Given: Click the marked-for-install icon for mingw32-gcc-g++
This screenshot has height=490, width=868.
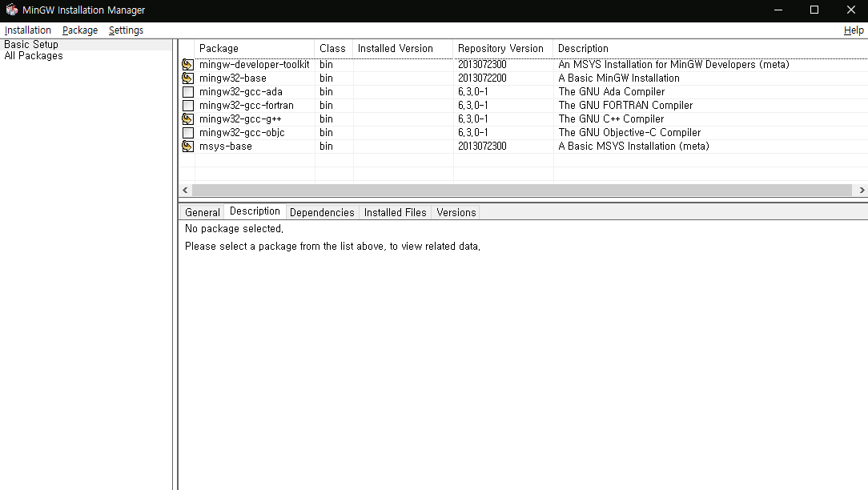Looking at the screenshot, I should pos(187,119).
